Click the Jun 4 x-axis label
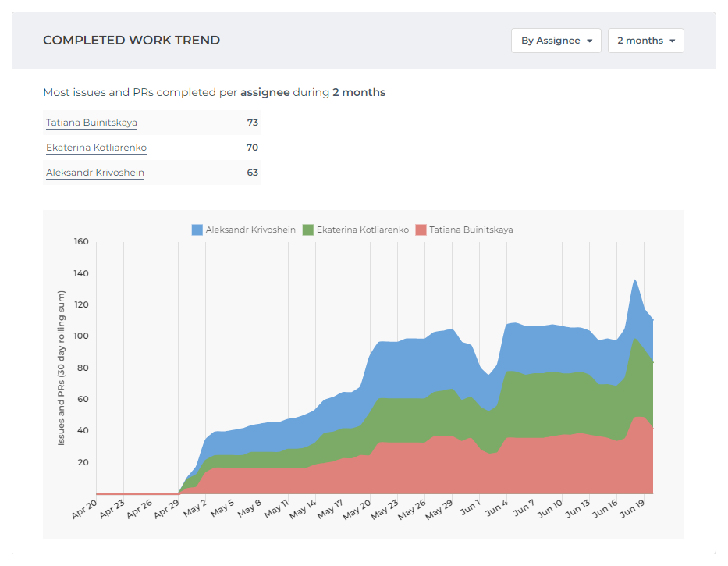The image size is (728, 566). point(497,507)
